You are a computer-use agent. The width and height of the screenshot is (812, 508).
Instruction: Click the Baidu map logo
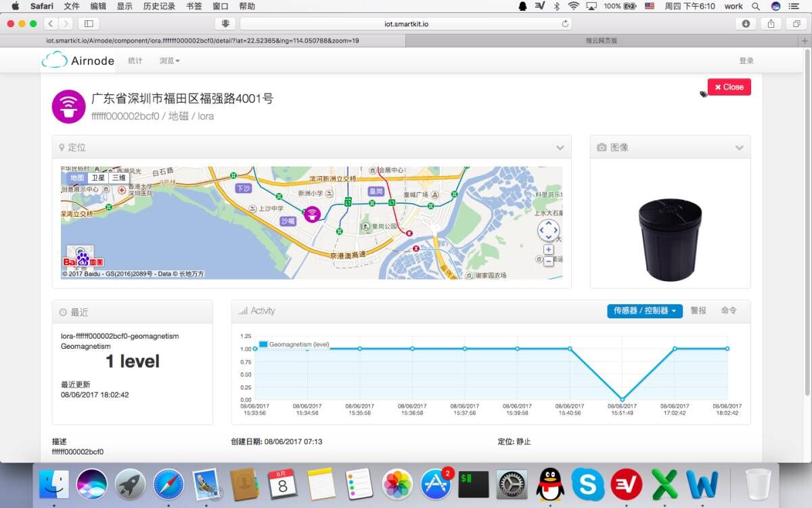coord(83,257)
